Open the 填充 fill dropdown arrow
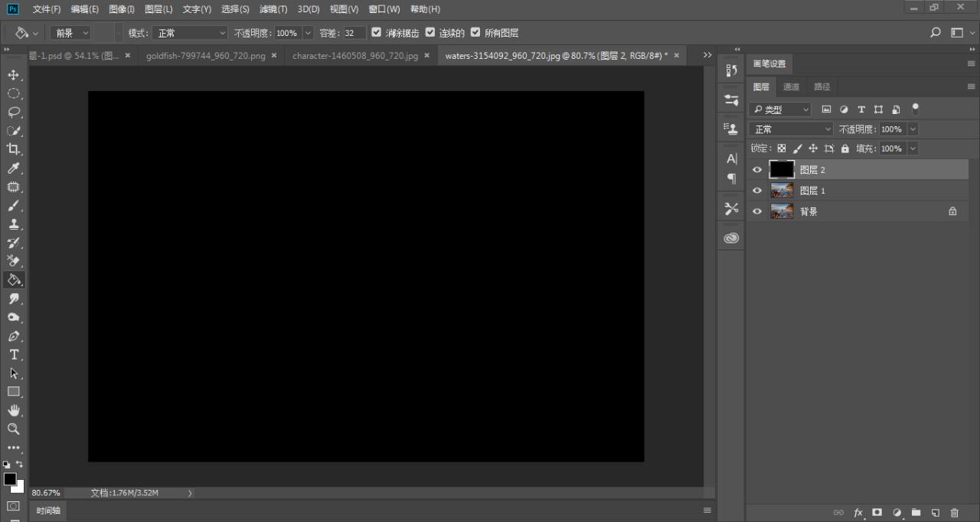980x522 pixels. click(x=913, y=148)
